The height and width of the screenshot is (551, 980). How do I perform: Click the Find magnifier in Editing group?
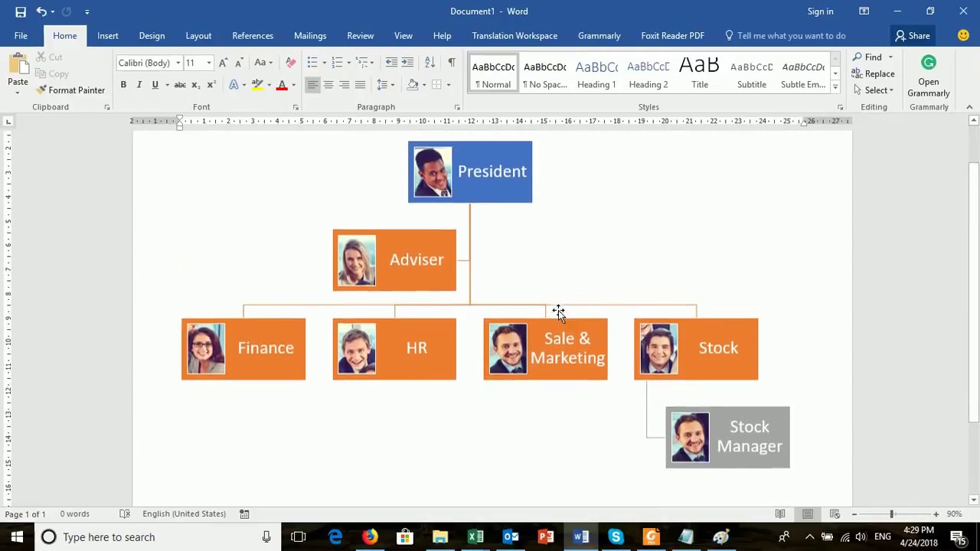click(x=857, y=57)
